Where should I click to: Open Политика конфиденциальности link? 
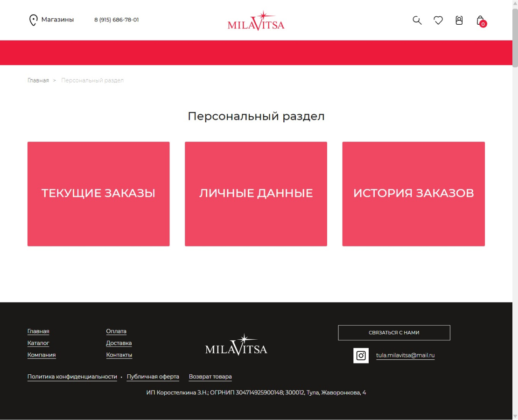point(72,377)
